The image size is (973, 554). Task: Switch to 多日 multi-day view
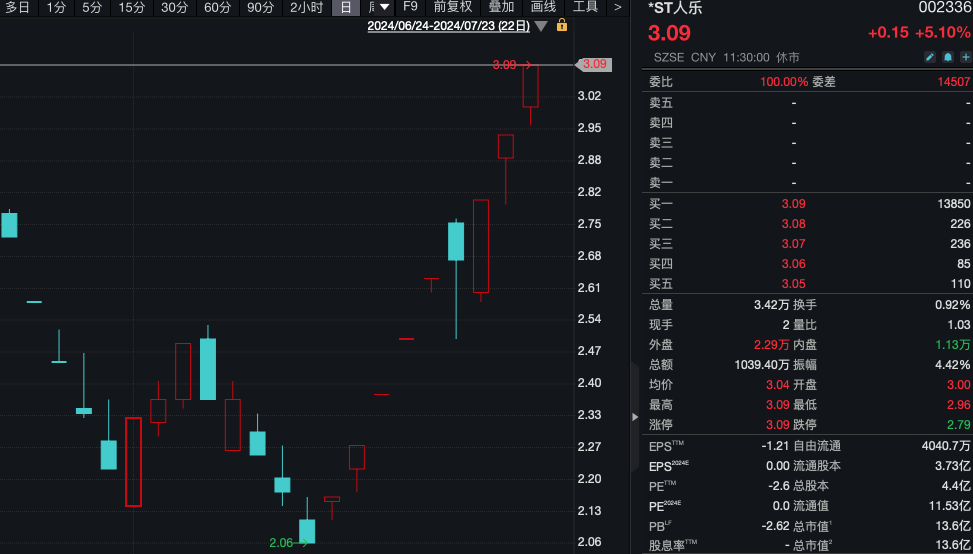(18, 7)
